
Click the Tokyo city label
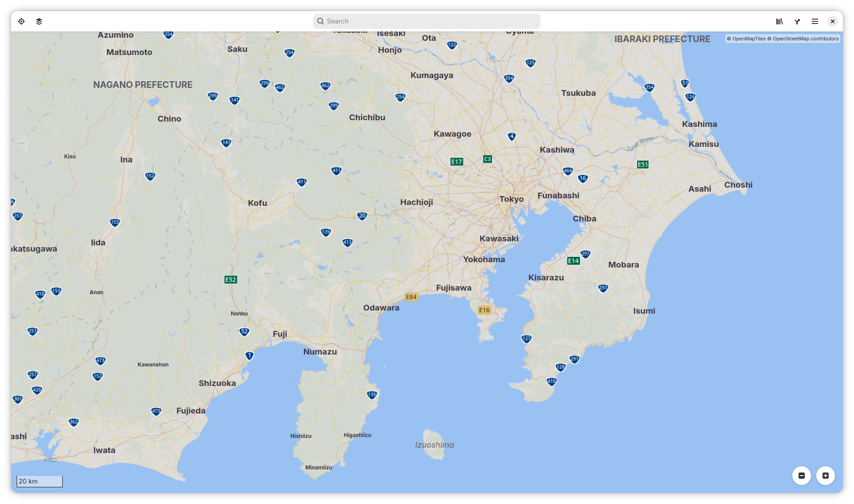[x=512, y=199]
